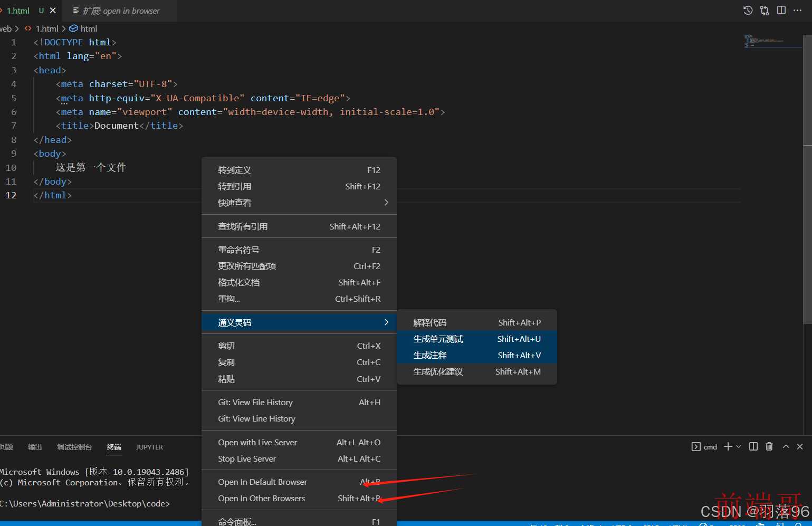
Task: Choose Git: View File History
Action: pos(299,402)
